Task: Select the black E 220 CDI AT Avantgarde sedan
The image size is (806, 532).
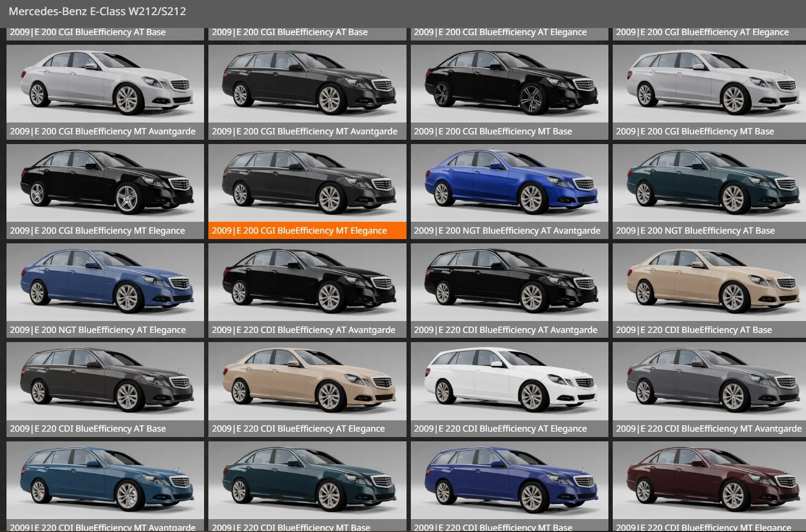Action: 307,291
